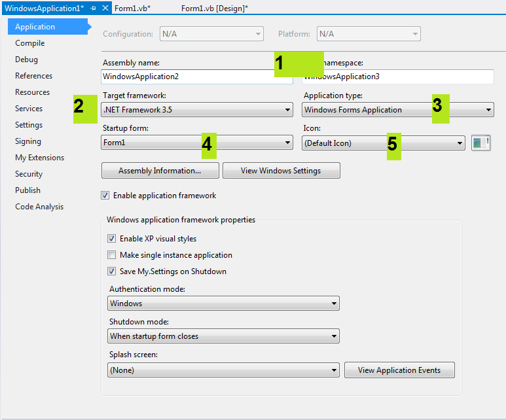Viewport: 506px width, 420px height.
Task: Close the WindowsApplication1 tab
Action: click(105, 8)
